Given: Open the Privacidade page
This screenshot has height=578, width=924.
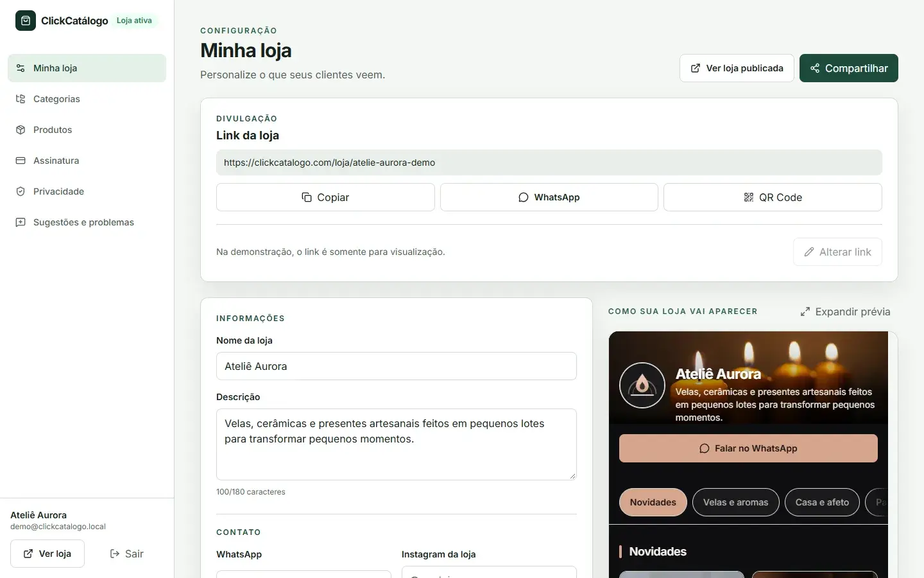Looking at the screenshot, I should coord(87,191).
